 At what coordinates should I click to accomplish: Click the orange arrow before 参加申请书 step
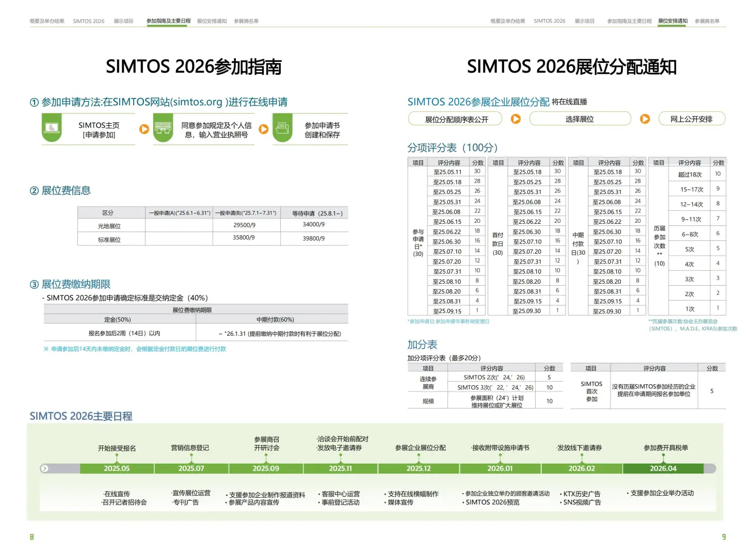pyautogui.click(x=264, y=129)
